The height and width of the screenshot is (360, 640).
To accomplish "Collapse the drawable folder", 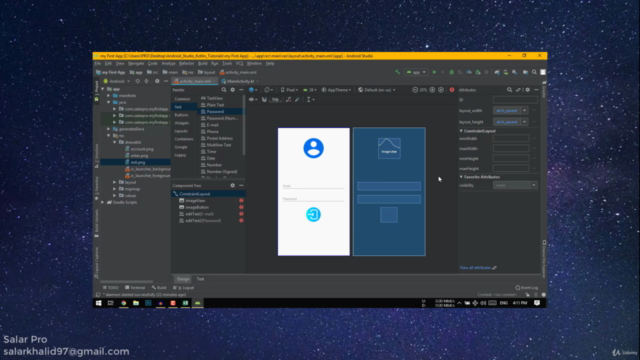I will 115,142.
